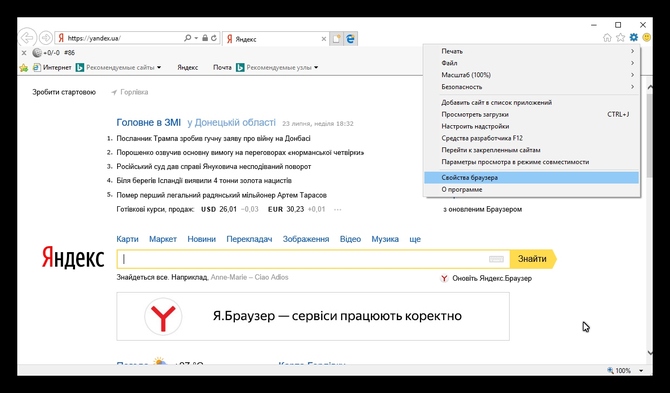Viewport: 670px width, 393px height.
Task: Select Добавить сайт в список приложений
Action: click(x=532, y=103)
